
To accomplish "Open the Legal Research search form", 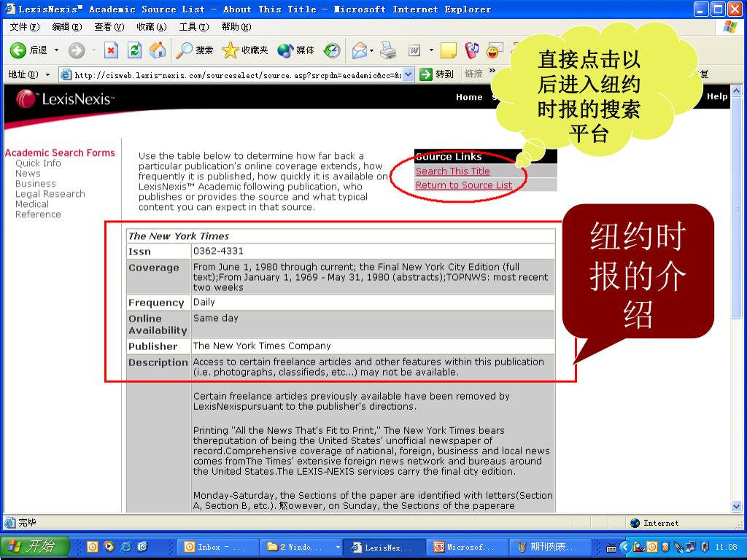I will [50, 194].
